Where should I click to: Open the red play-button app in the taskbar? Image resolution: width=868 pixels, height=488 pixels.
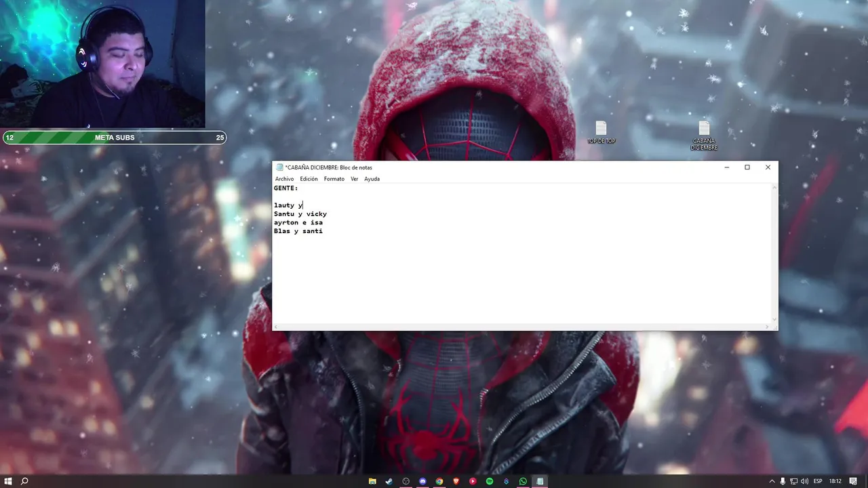tap(473, 481)
